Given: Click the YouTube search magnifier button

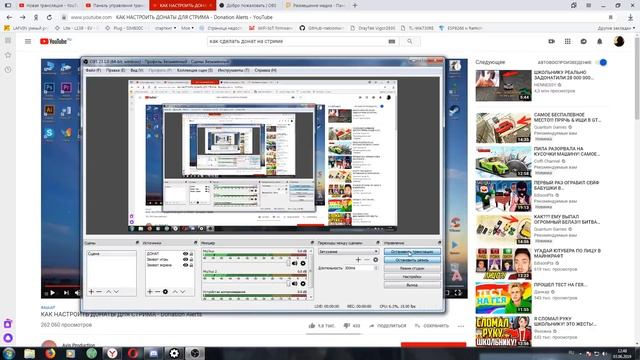Looking at the screenshot, I should (x=409, y=41).
